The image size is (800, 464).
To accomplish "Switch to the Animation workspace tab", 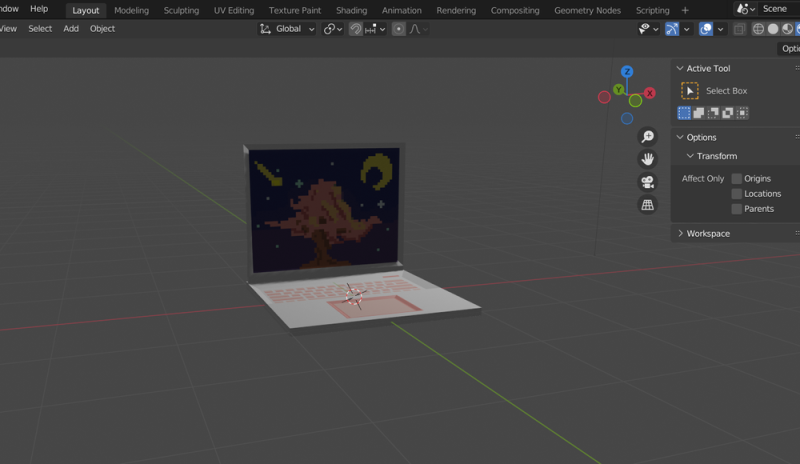I will tap(402, 10).
